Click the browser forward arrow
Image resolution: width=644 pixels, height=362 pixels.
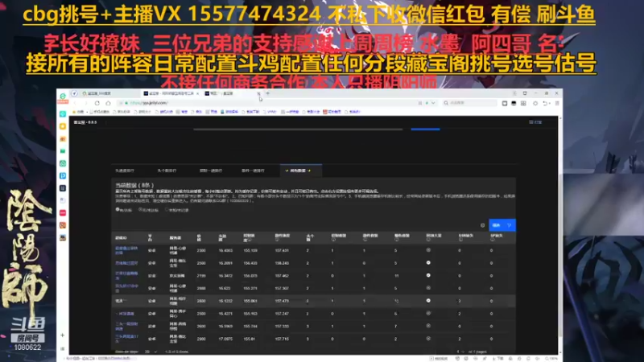[86, 103]
